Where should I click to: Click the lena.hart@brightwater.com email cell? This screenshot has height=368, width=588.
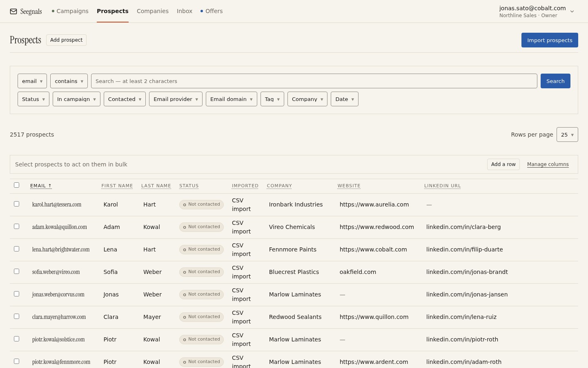pyautogui.click(x=61, y=249)
